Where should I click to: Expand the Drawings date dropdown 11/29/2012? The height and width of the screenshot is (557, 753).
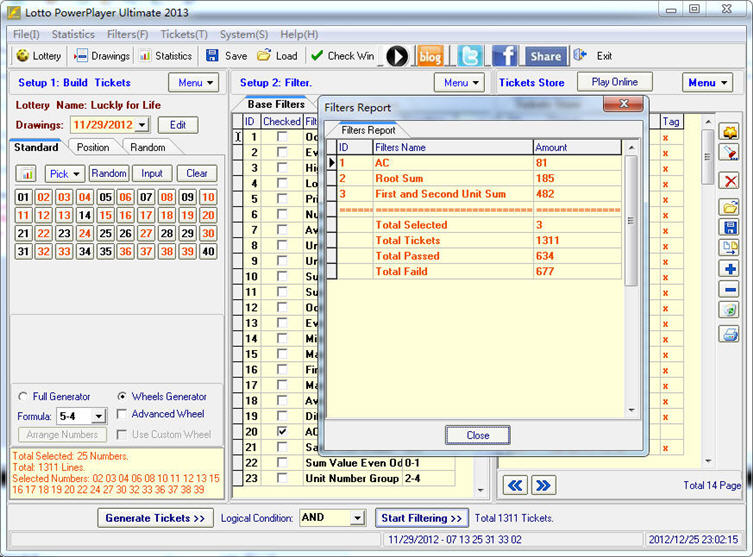[142, 125]
